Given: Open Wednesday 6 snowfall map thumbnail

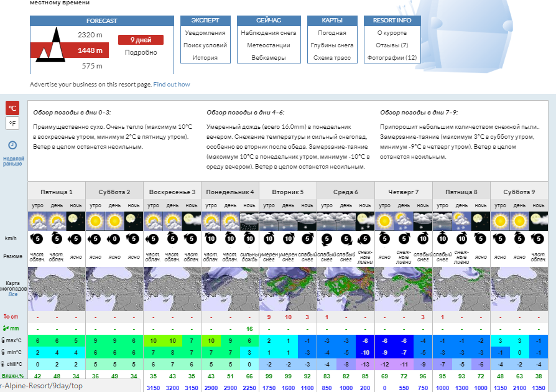Looking at the screenshot, I should [346, 289].
